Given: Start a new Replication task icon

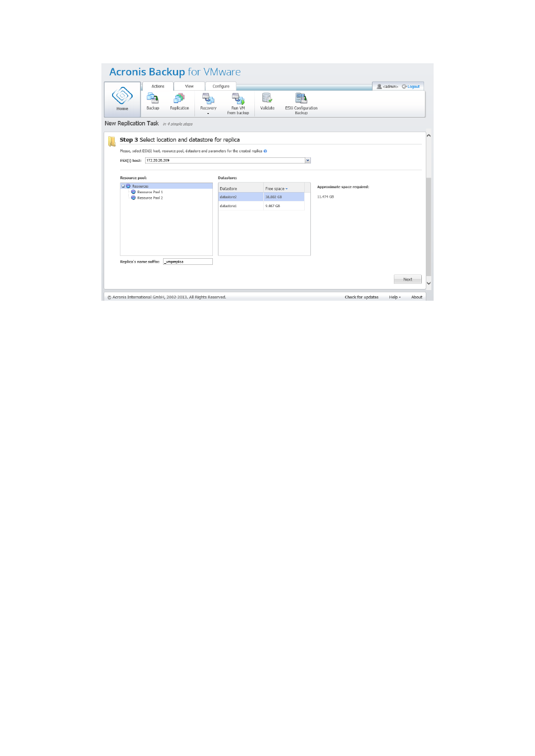Looking at the screenshot, I should click(179, 99).
